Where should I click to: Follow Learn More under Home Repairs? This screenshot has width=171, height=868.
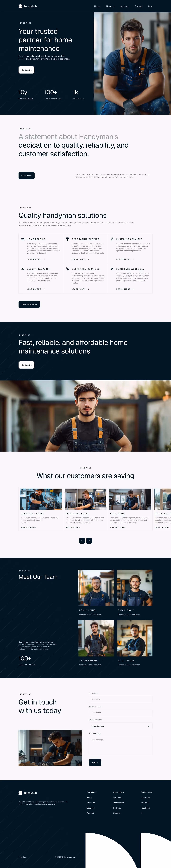coord(34,259)
